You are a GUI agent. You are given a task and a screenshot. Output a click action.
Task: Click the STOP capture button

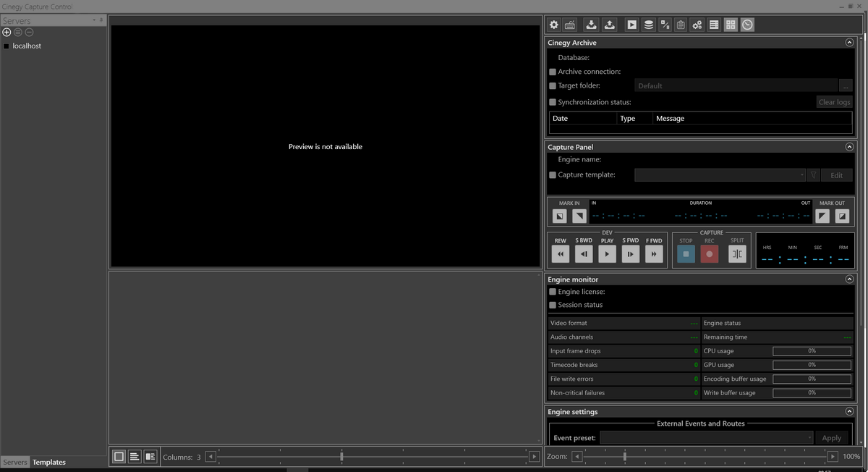click(686, 254)
